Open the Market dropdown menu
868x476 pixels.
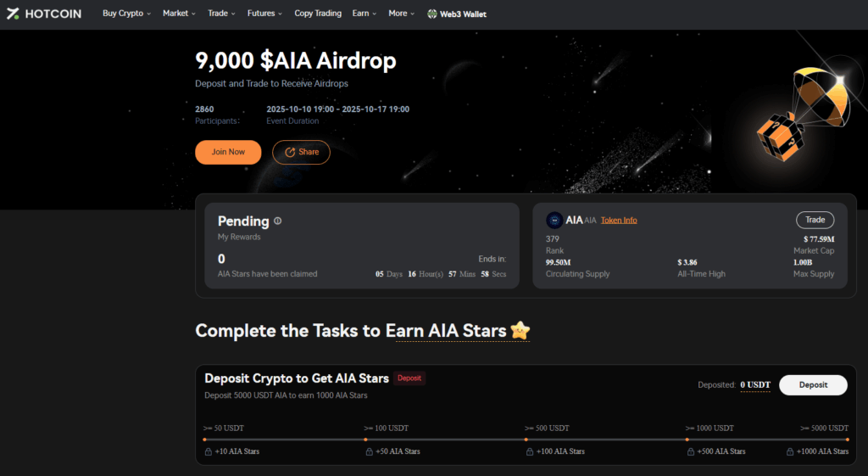(x=179, y=14)
